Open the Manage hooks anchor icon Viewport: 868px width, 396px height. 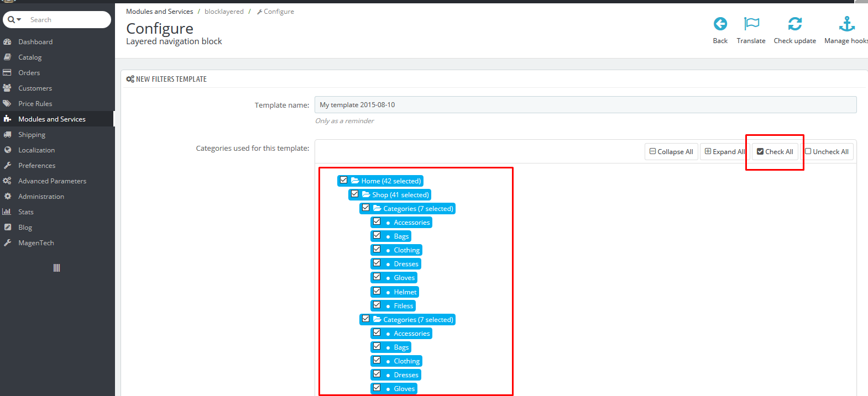click(846, 24)
